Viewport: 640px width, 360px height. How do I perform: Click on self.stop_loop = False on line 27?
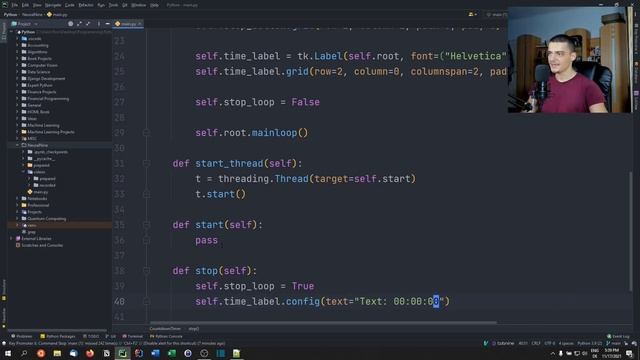coord(257,102)
